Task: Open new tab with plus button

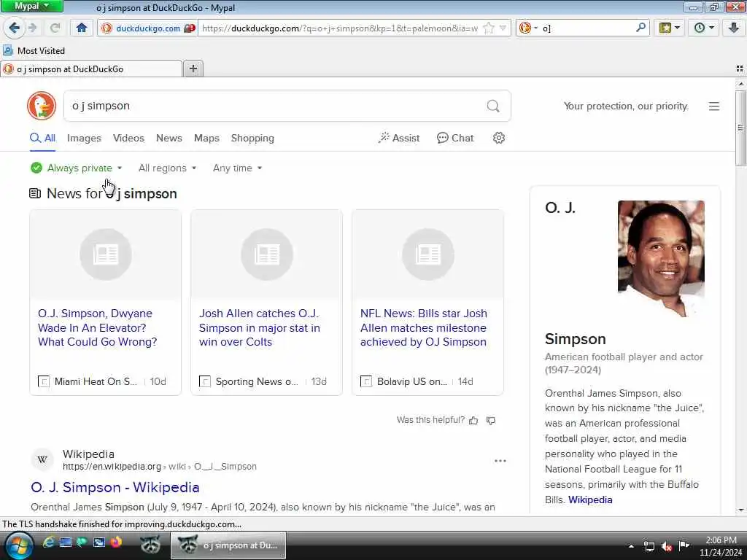Action: pyautogui.click(x=193, y=69)
